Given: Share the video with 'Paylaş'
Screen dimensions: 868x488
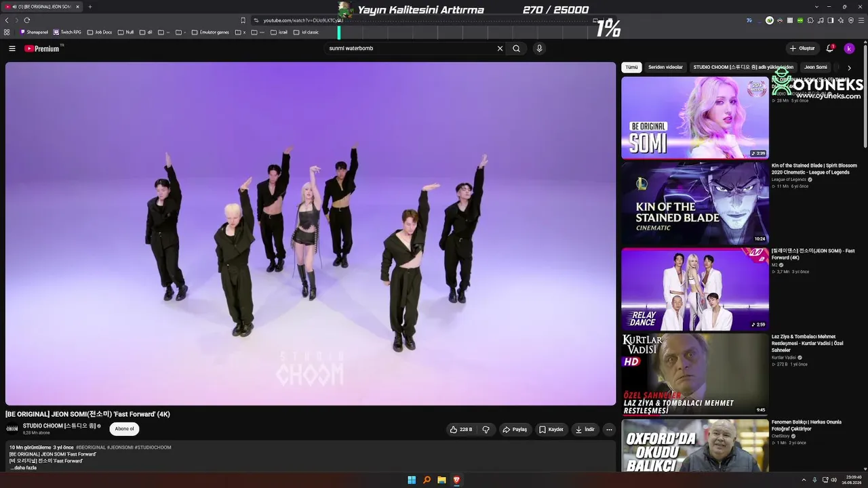Looking at the screenshot, I should click(x=515, y=430).
